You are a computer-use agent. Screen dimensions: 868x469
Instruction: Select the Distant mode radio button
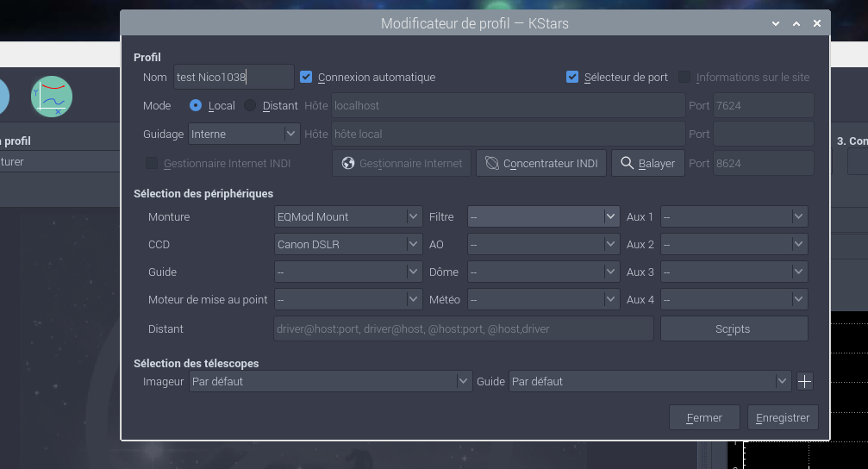point(250,105)
